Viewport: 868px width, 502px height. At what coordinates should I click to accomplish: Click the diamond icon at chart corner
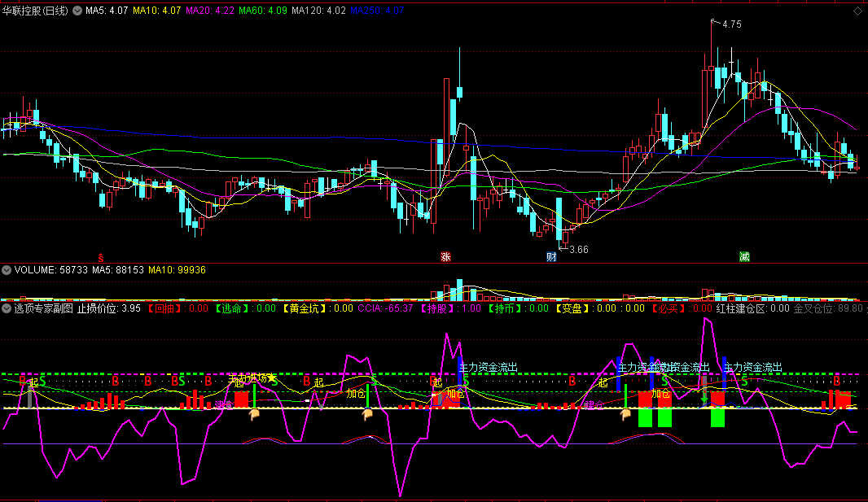[x=857, y=11]
